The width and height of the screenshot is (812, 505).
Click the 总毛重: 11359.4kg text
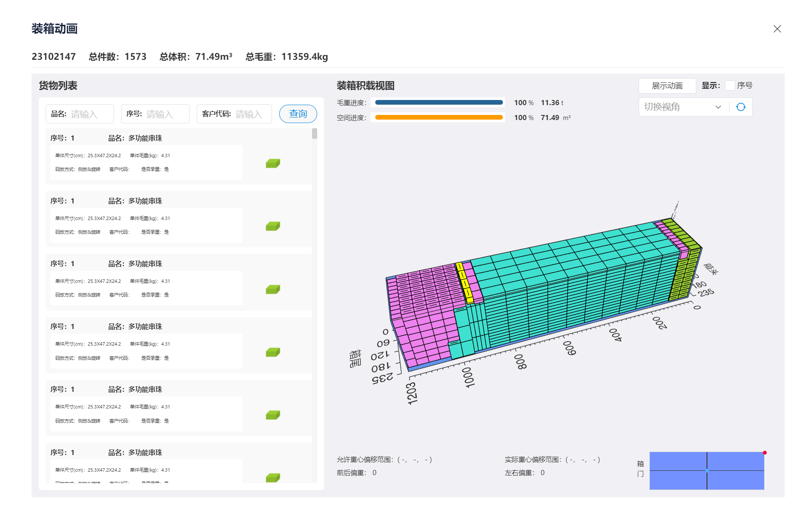pyautogui.click(x=286, y=56)
